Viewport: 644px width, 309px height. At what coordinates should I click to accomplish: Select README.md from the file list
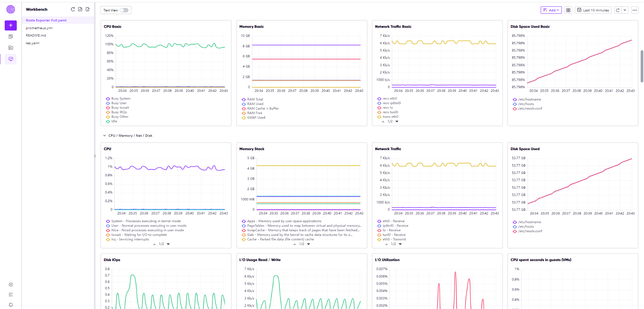click(36, 36)
